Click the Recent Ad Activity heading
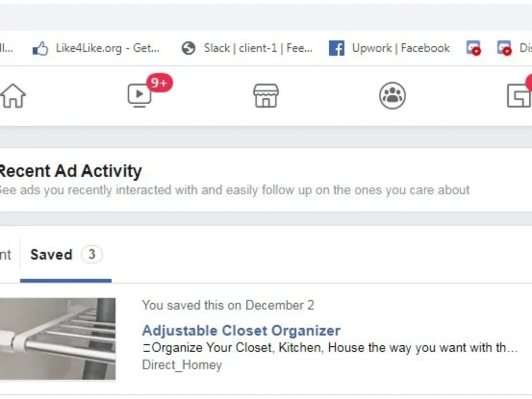The image size is (532, 399). 70,171
